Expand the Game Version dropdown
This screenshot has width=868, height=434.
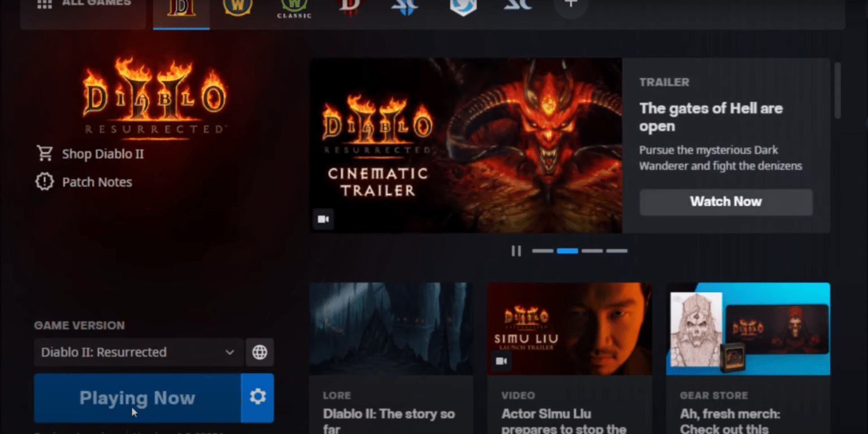138,352
